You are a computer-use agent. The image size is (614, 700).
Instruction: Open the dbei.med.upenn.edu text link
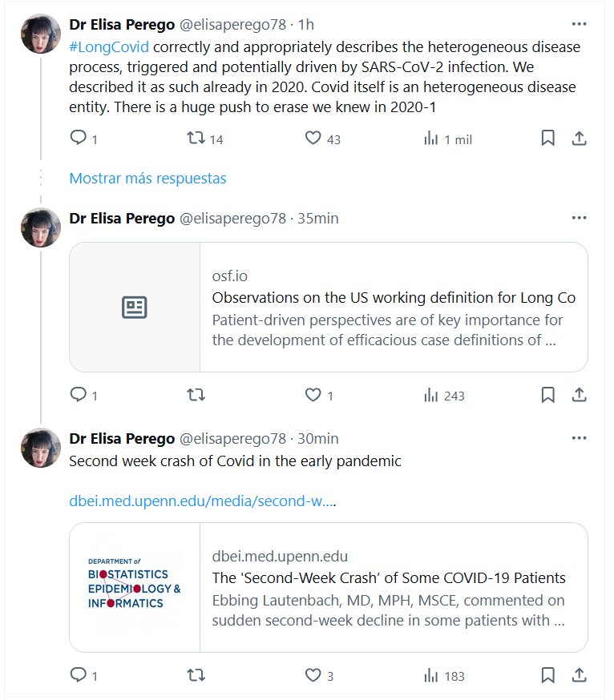[x=202, y=501]
